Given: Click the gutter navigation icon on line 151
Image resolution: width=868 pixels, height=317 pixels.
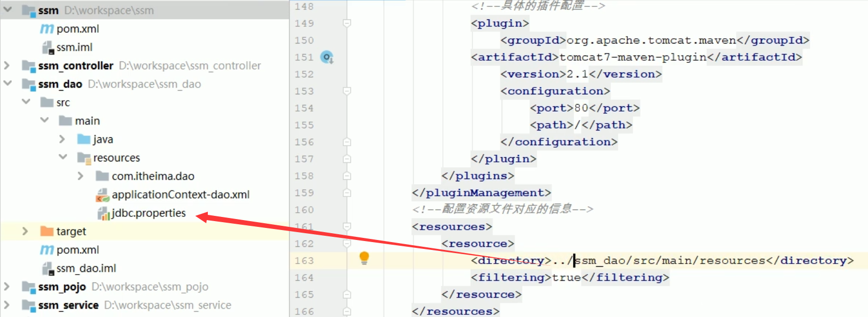Looking at the screenshot, I should click(327, 57).
